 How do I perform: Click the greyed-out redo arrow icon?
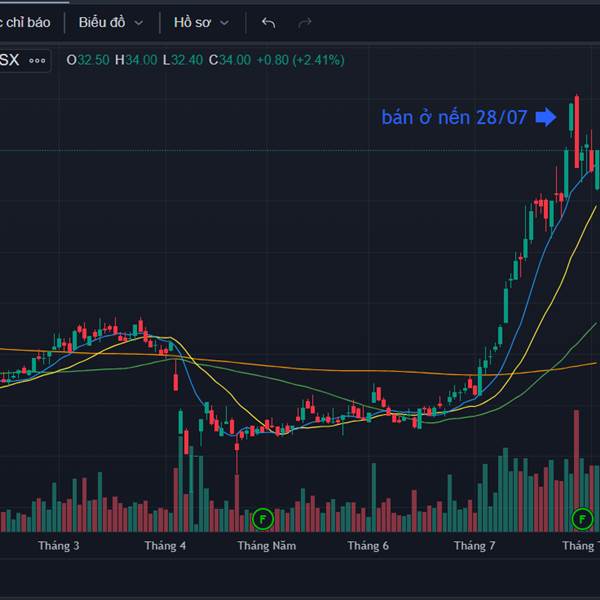pos(305,23)
